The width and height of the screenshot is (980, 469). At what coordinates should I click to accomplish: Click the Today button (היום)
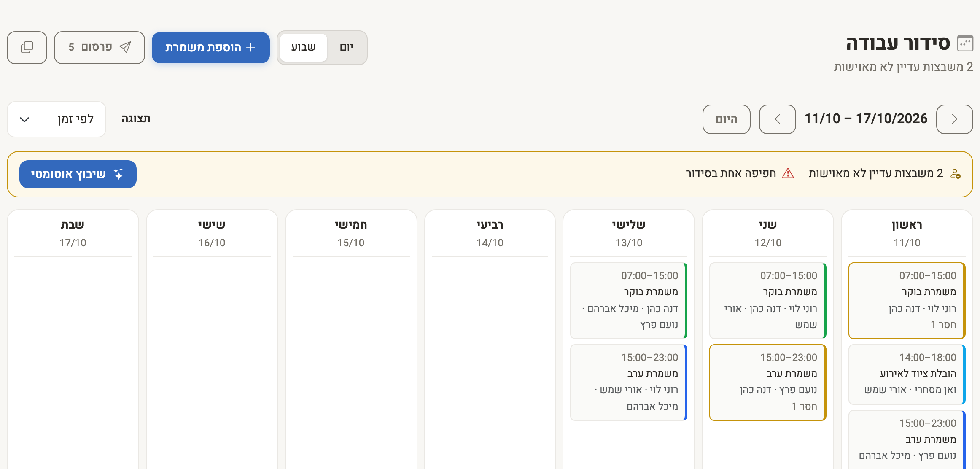point(726,119)
